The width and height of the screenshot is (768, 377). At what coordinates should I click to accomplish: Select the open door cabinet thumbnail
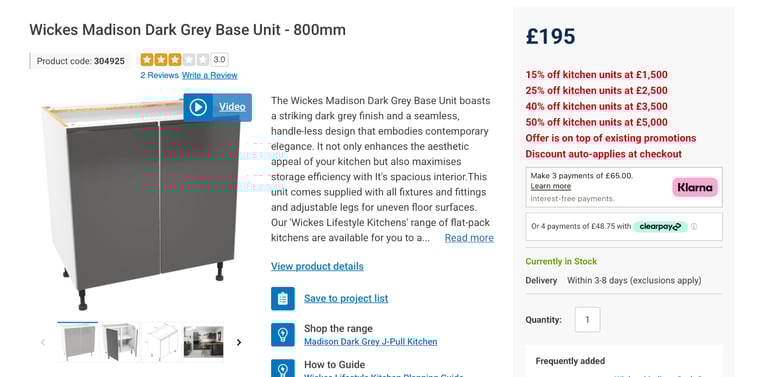click(x=120, y=342)
